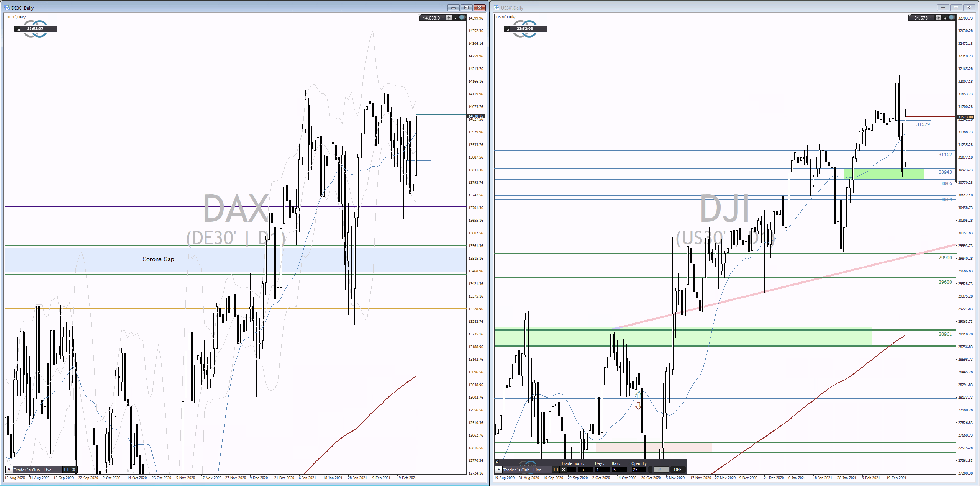Click the 30805 level label on DJI chart
The height and width of the screenshot is (486, 980).
[x=946, y=183]
